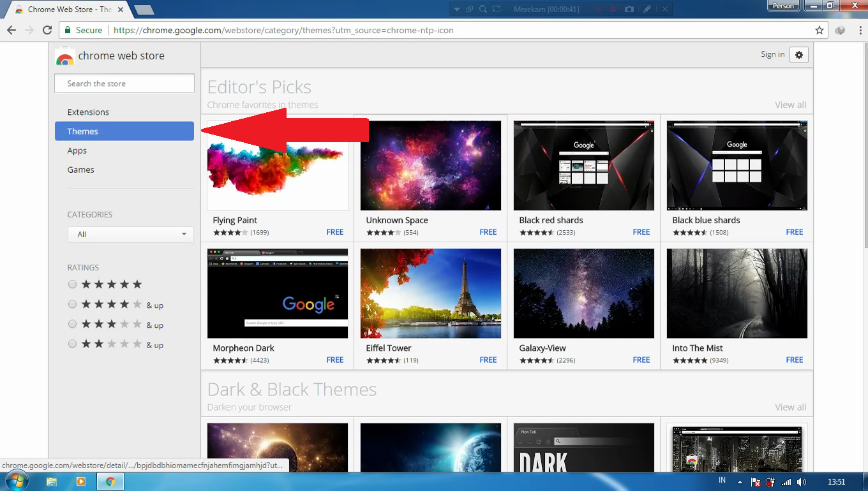Go back using the browser back arrow
Viewport: 868px width, 491px height.
(11, 30)
